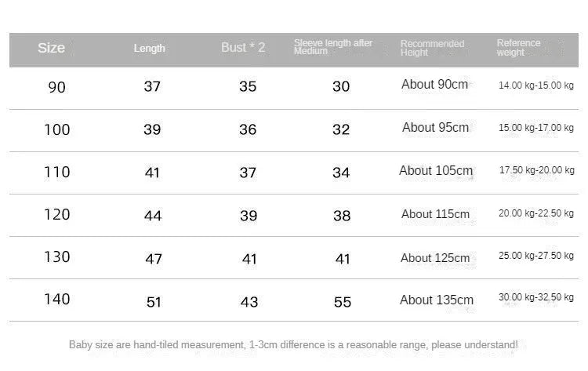Click length value 47 for size 130

pyautogui.click(x=154, y=259)
